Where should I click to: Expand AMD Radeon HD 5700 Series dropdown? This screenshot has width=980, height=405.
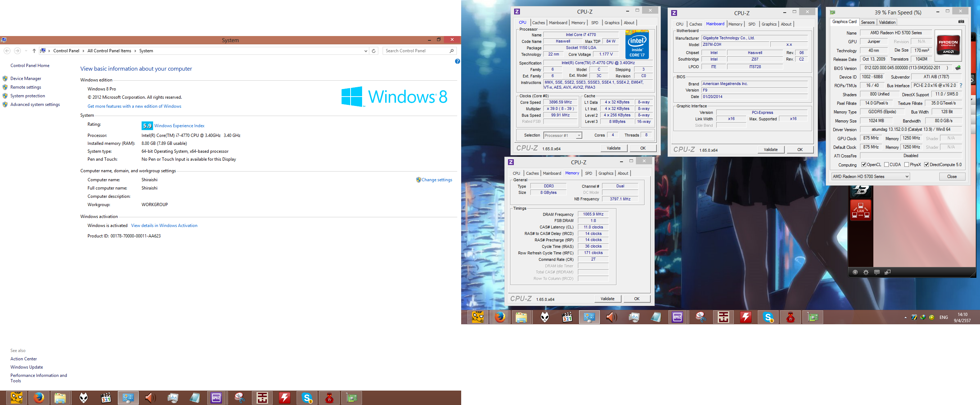[906, 177]
